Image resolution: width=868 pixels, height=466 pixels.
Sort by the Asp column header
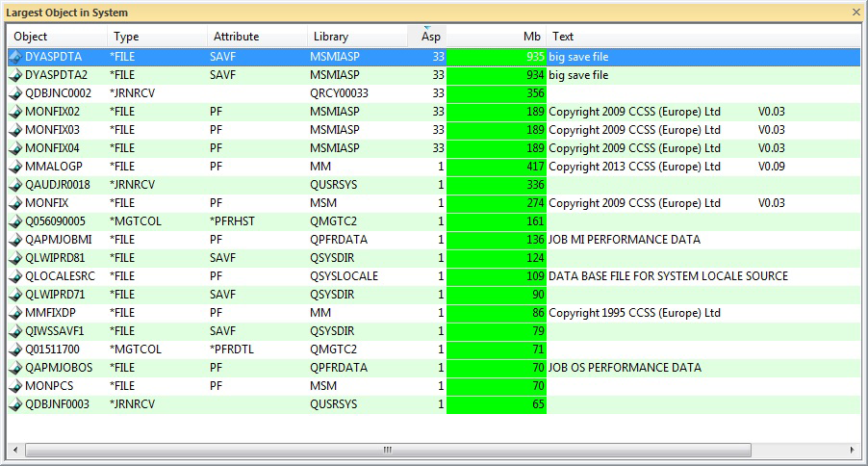pos(430,37)
